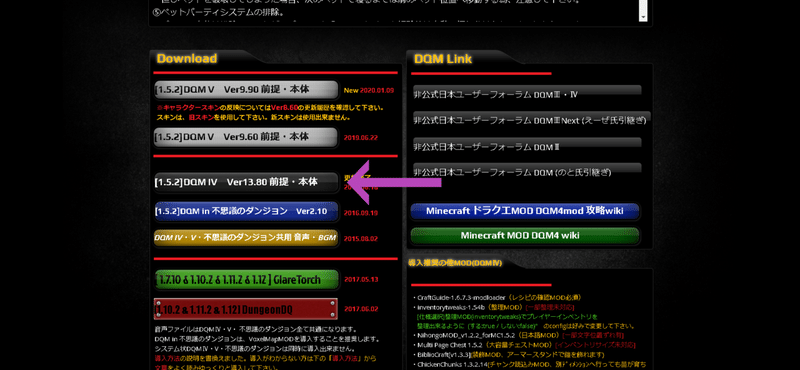Download DQM V Ver9.90 main file
This screenshot has width=800, height=370.
point(246,90)
